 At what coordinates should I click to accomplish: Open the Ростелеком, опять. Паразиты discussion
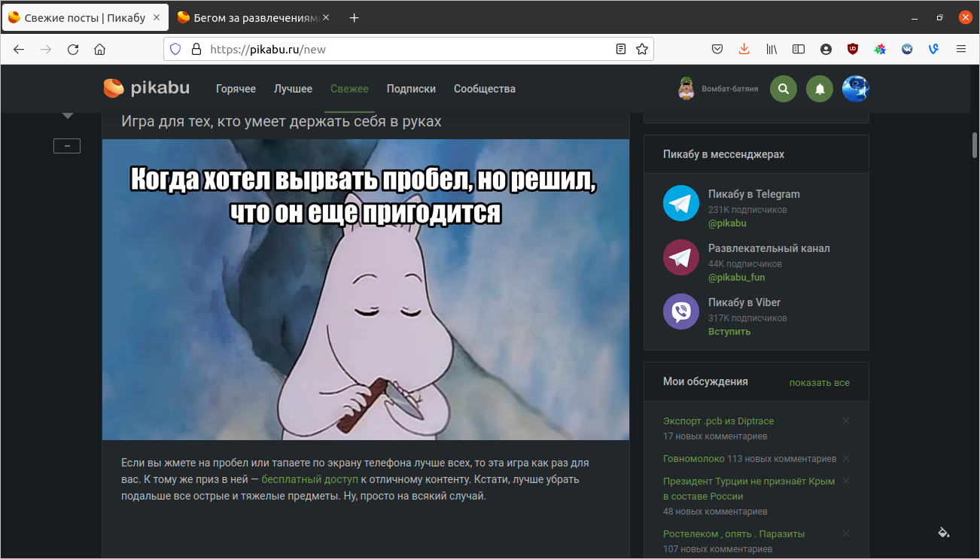[x=734, y=534]
